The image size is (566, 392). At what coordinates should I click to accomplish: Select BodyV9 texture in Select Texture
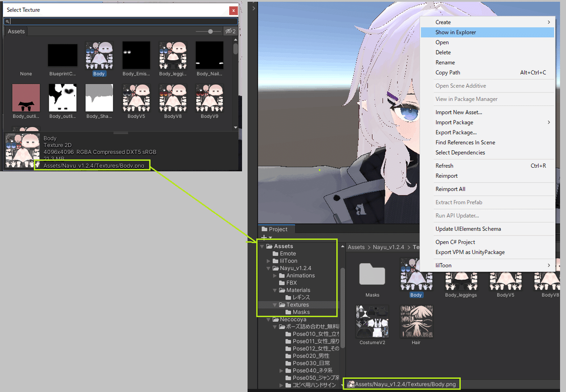209,98
